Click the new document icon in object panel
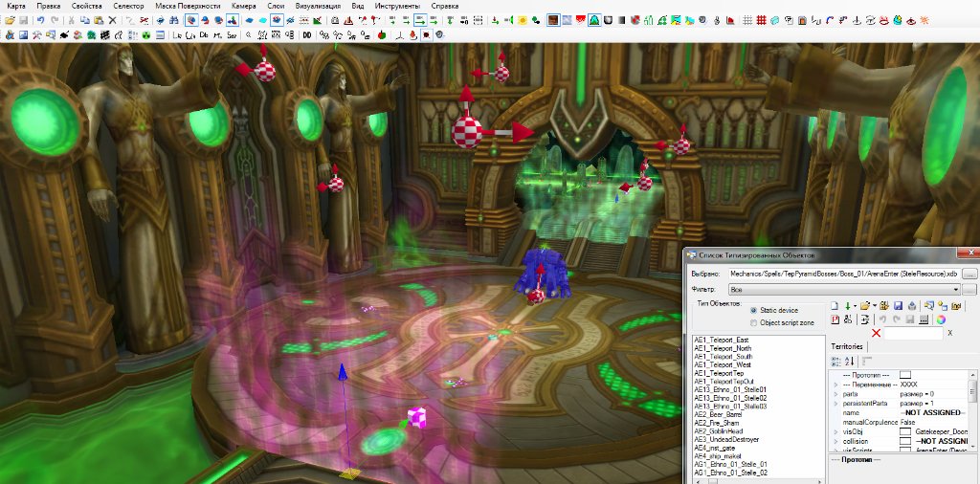The width and height of the screenshot is (980, 484). tap(835, 306)
